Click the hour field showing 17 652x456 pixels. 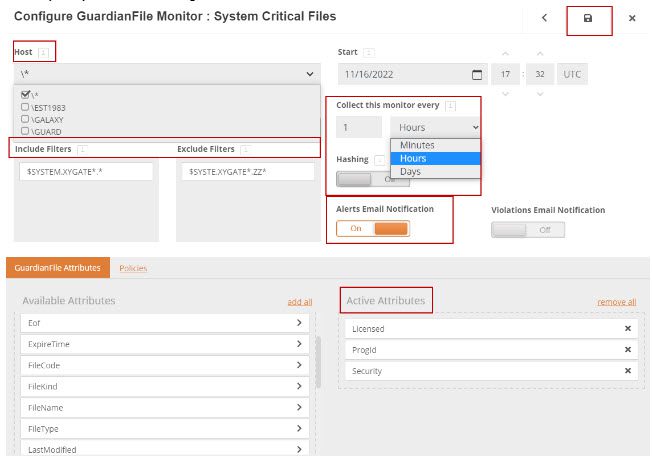(x=505, y=74)
